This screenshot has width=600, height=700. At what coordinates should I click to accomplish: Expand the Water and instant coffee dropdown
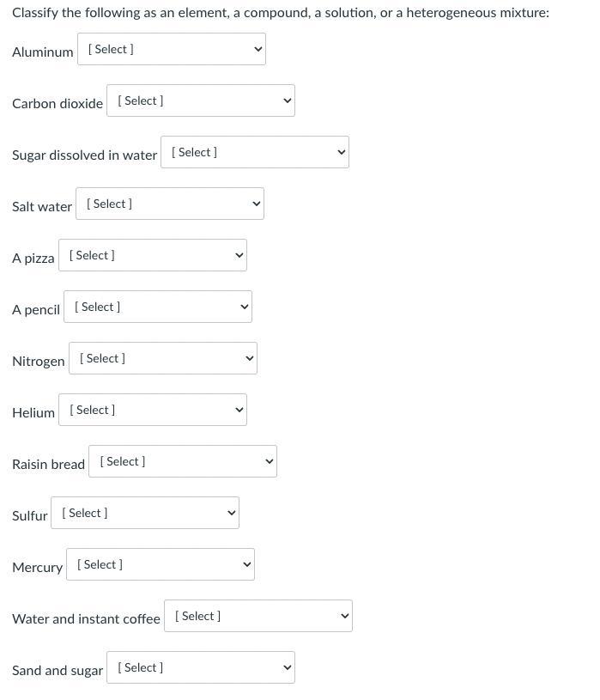(258, 616)
